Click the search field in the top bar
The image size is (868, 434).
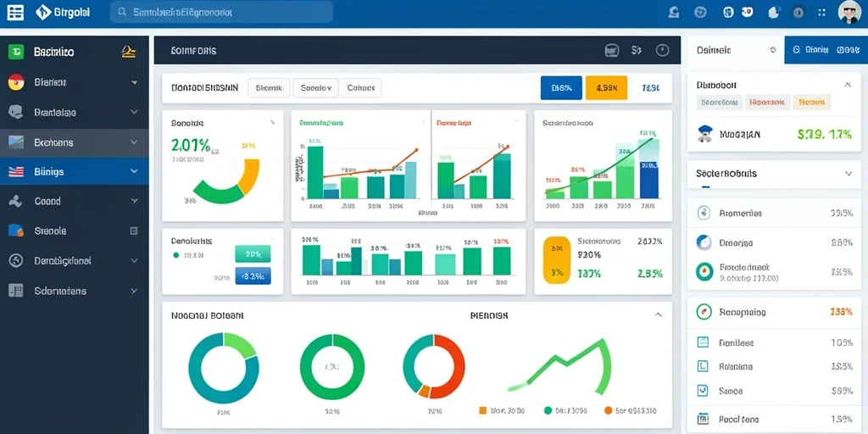click(x=221, y=12)
